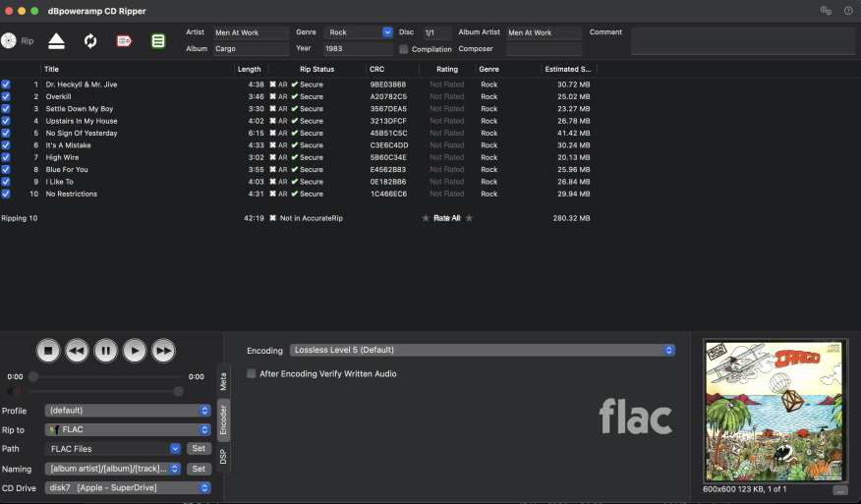Open the red metadata tag icon
The image size is (861, 504).
pyautogui.click(x=124, y=40)
